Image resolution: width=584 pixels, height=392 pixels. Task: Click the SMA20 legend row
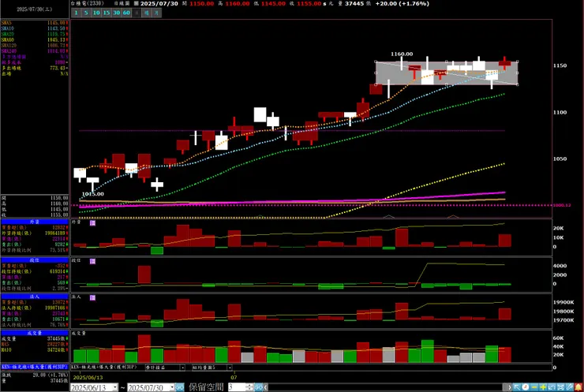(x=35, y=34)
